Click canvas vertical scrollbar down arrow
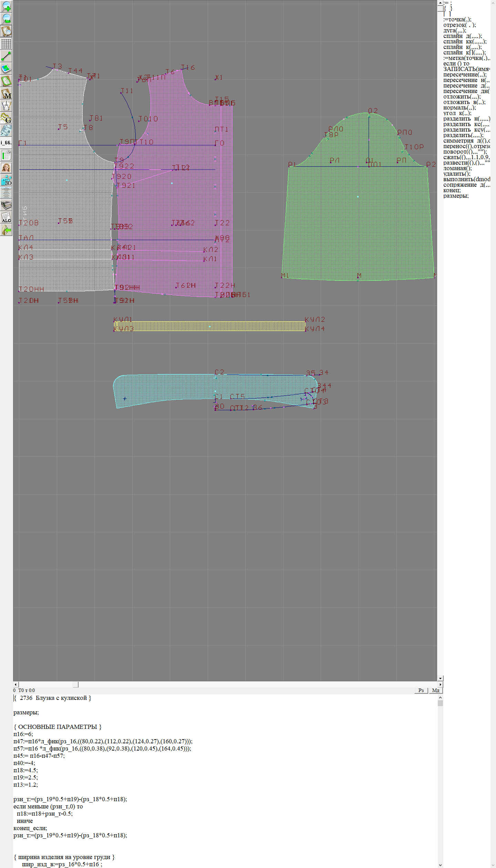496x868 pixels. (440, 678)
